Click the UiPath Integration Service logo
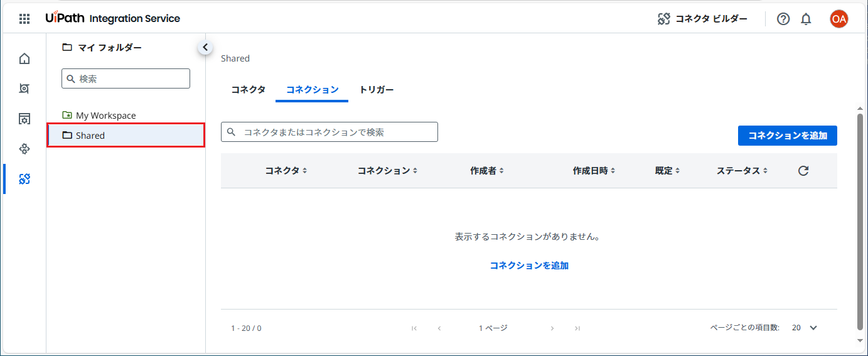The image size is (868, 356). 113,18
